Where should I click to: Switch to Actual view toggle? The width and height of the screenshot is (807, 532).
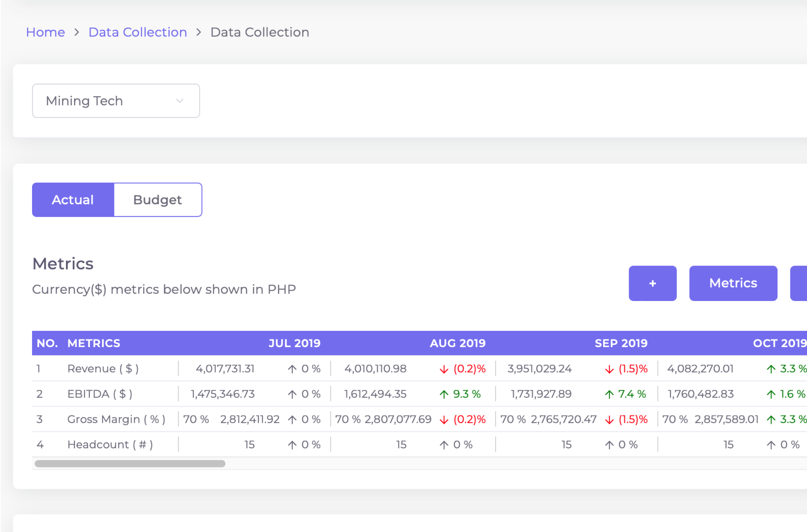coord(73,200)
